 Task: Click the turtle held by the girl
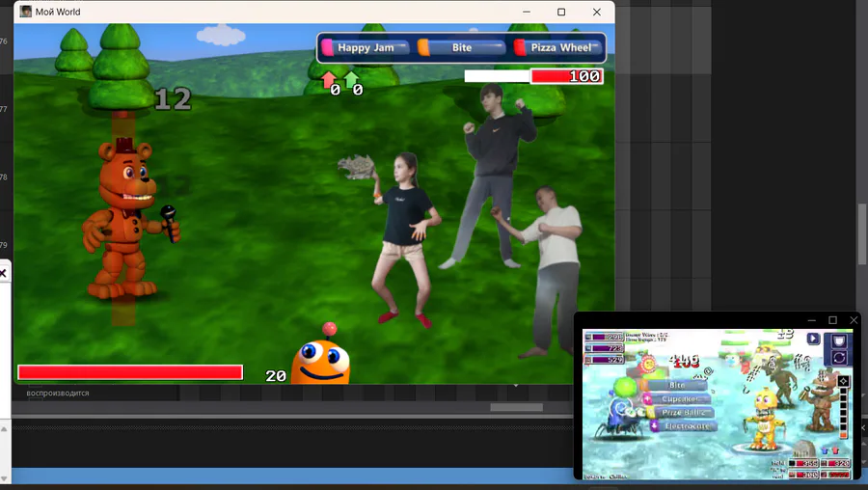coord(356,166)
